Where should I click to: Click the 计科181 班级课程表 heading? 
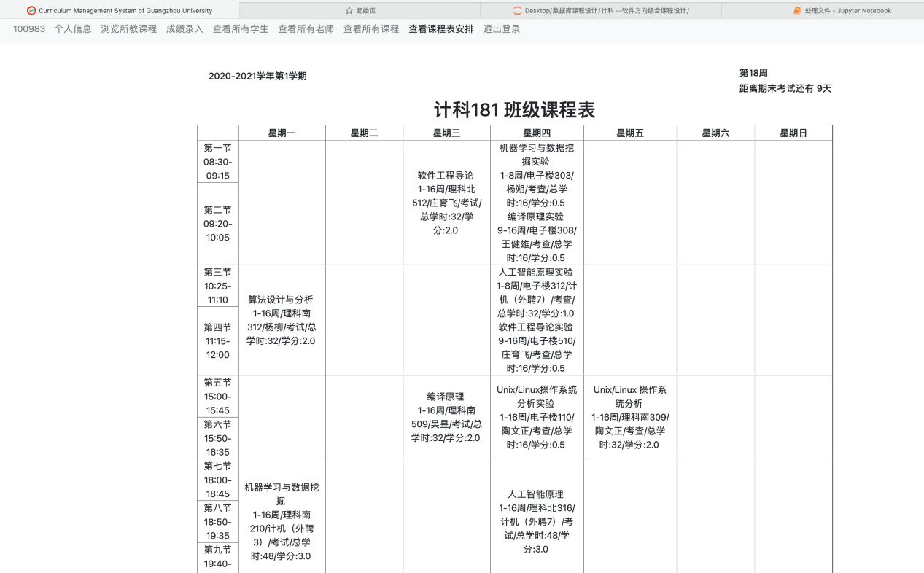pos(515,110)
